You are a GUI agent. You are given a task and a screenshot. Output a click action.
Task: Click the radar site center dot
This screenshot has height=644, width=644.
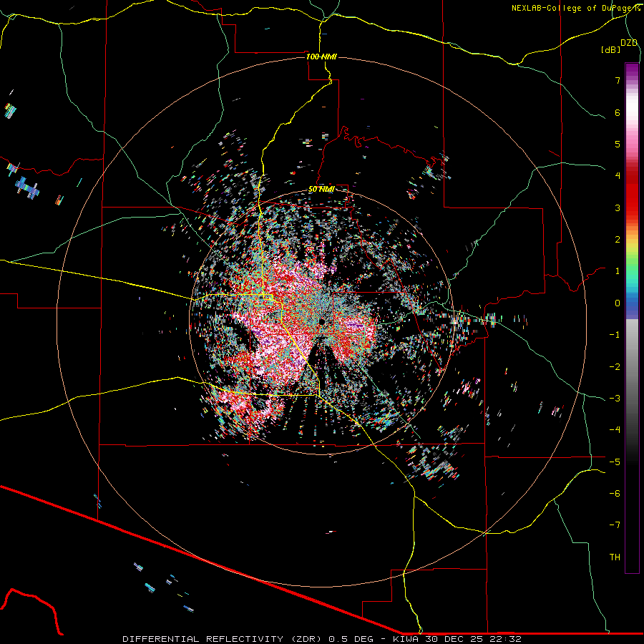coord(321,321)
